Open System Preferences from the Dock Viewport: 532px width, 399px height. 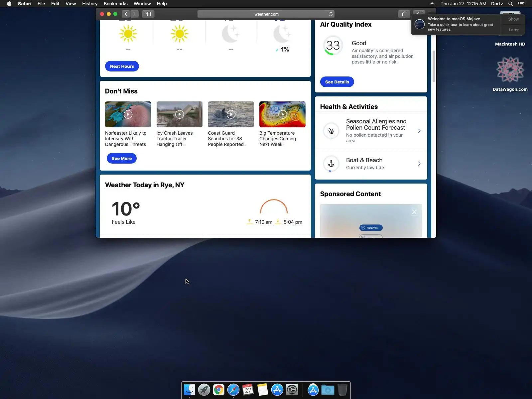point(292,390)
